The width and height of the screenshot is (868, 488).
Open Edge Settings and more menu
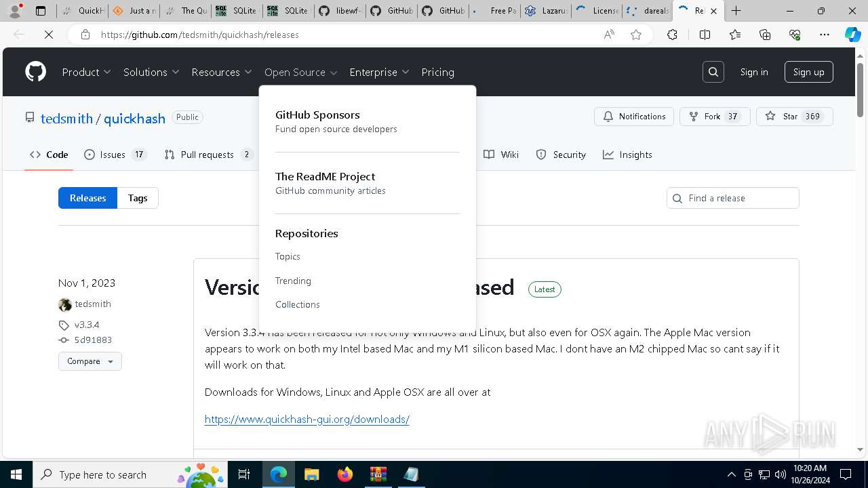(x=825, y=35)
